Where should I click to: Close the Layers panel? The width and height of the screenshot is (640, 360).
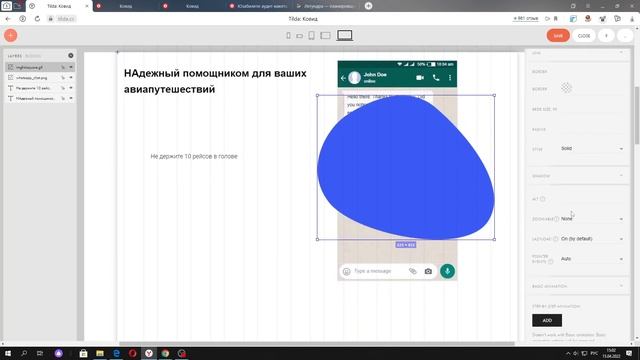click(x=71, y=56)
